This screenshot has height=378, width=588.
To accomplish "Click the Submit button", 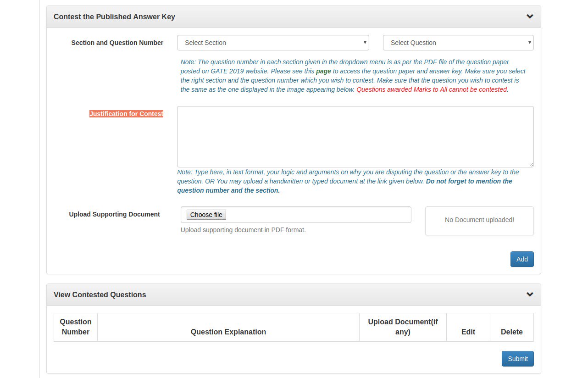I will click(x=518, y=359).
